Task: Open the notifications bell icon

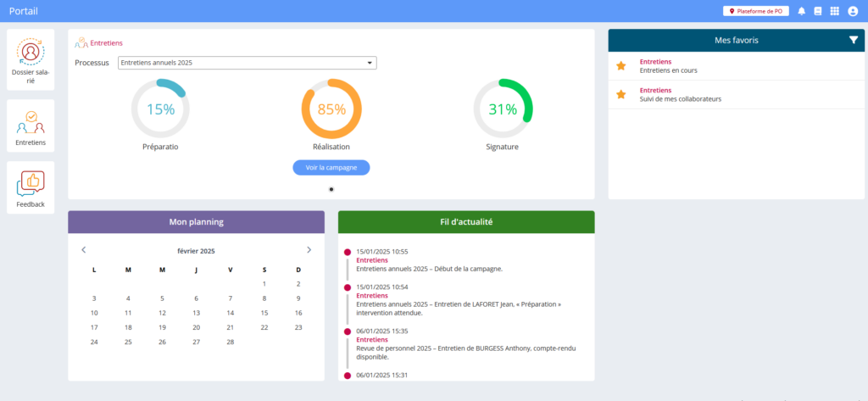Action: click(801, 11)
